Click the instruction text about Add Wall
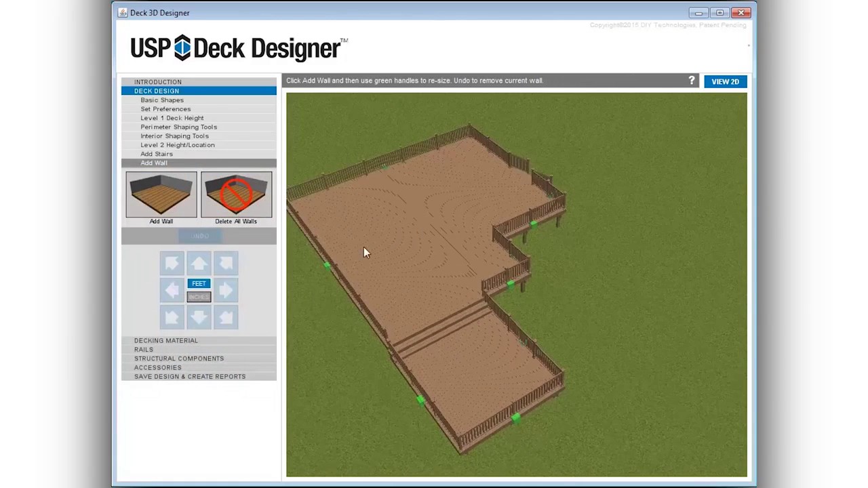The width and height of the screenshot is (868, 488). tap(414, 80)
